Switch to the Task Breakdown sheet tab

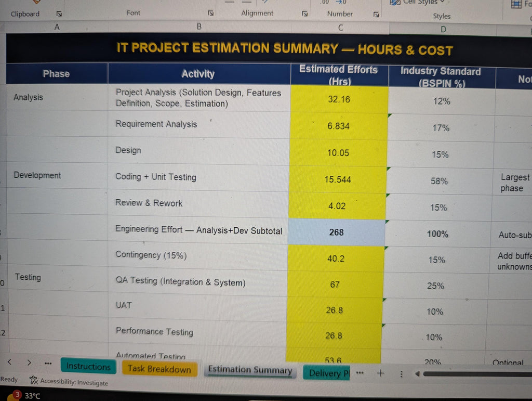(159, 369)
